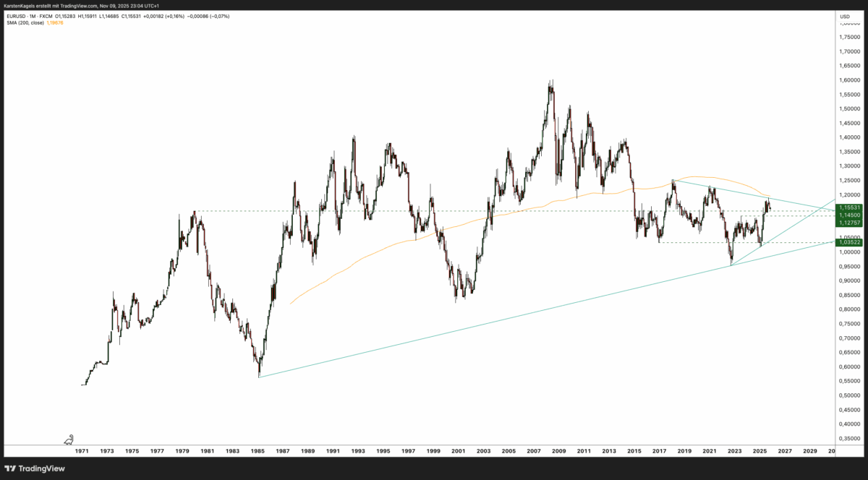Click the year 2025 on the time axis
Screen dimensions: 868x480
[x=760, y=450]
